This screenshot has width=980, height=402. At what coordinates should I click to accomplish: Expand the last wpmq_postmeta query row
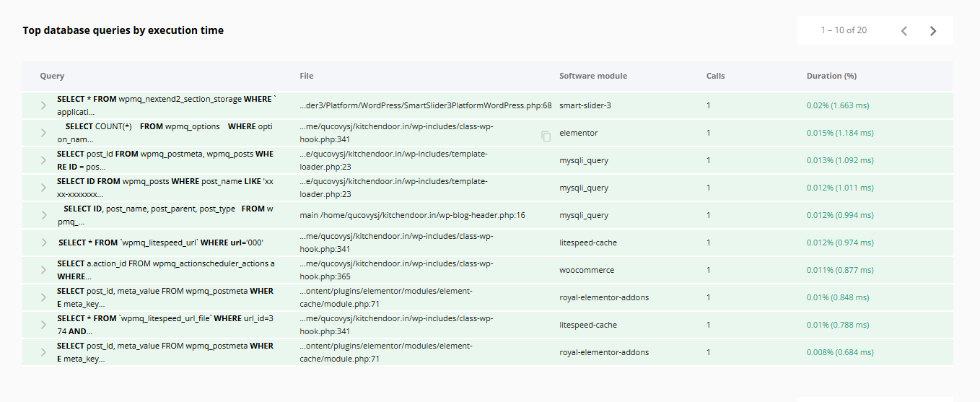click(x=43, y=352)
